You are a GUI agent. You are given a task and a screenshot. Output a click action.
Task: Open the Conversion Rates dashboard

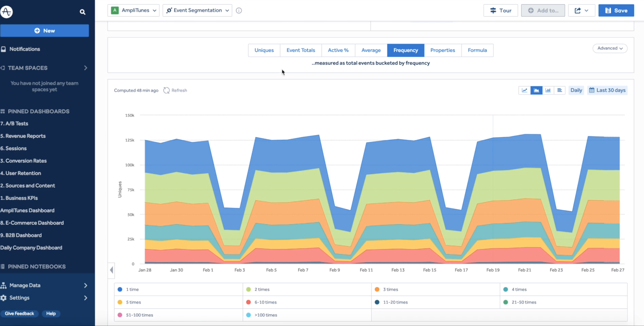click(x=23, y=161)
